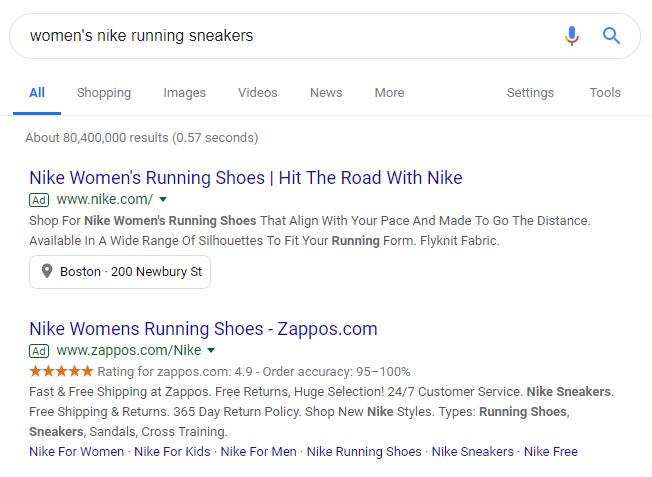Expand the zappos.com/Nike URL dropdown arrow

click(x=211, y=351)
